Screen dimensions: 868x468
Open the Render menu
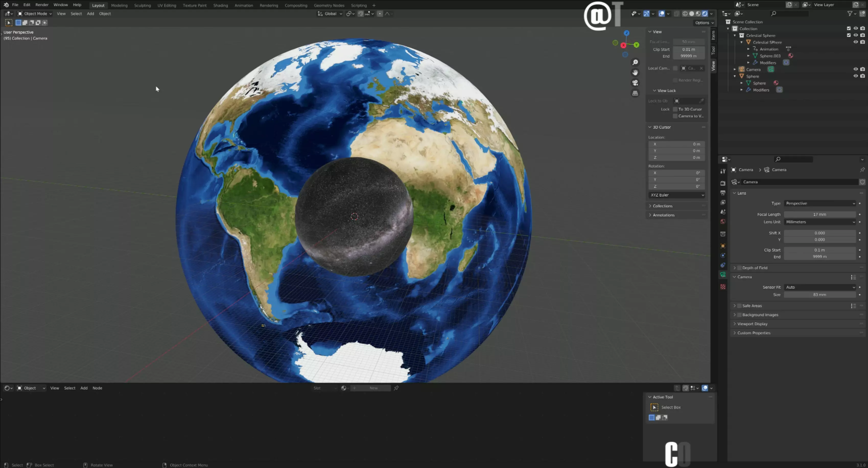42,5
